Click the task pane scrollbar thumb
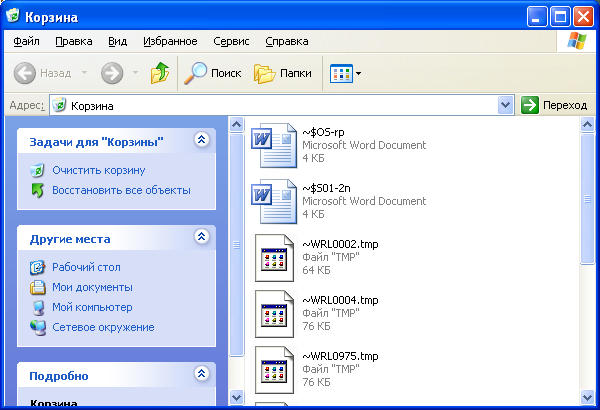The image size is (600, 410). (236, 245)
